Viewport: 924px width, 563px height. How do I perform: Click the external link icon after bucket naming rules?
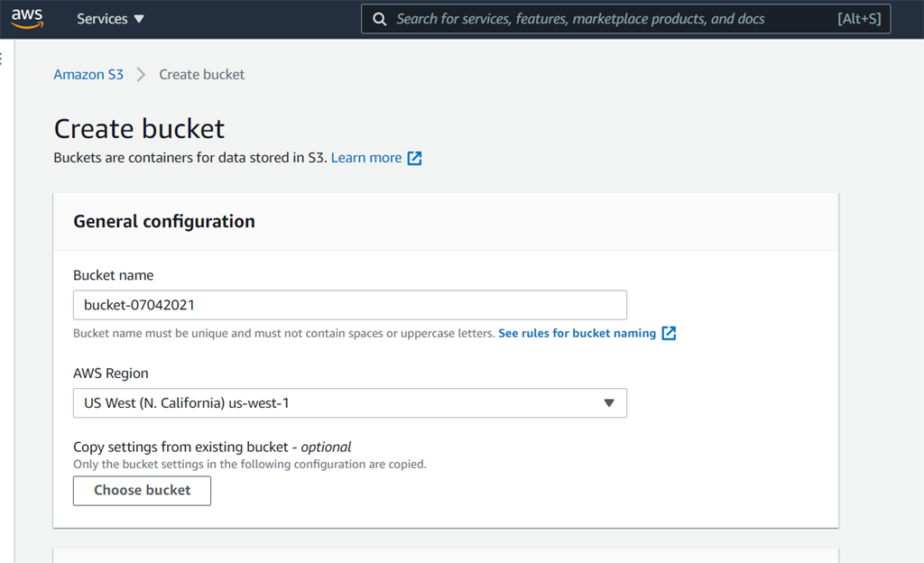point(669,333)
